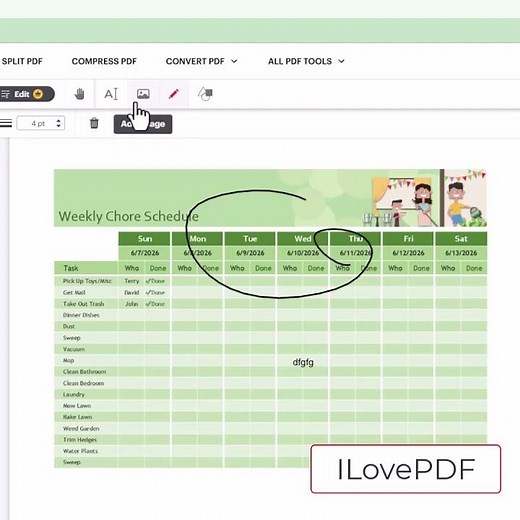Expand the ALL PDF TOOLS menu

[306, 61]
